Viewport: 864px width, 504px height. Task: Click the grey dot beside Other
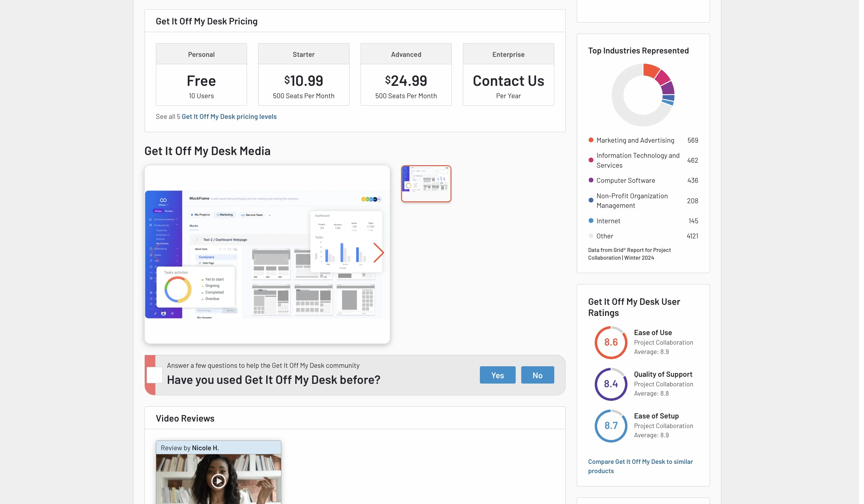591,236
